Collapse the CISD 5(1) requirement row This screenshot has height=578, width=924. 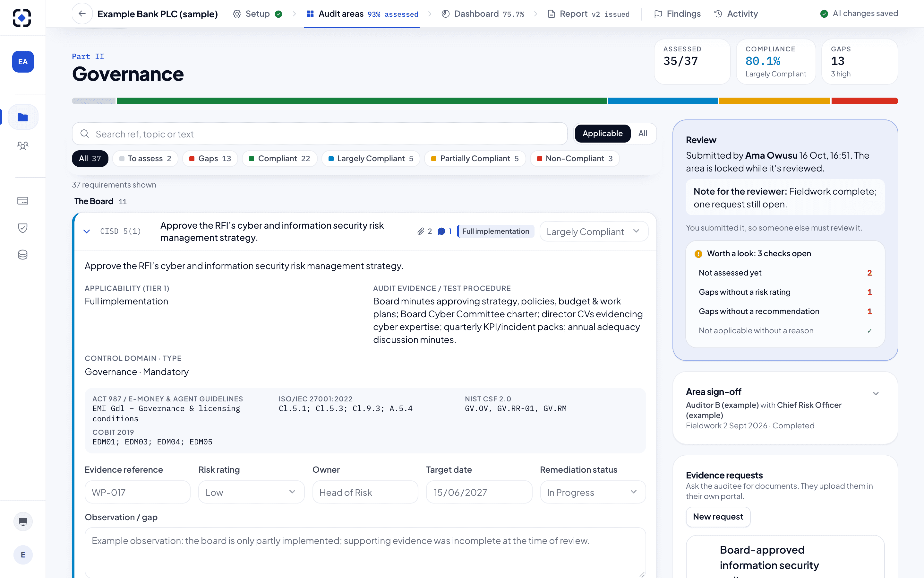coord(87,231)
